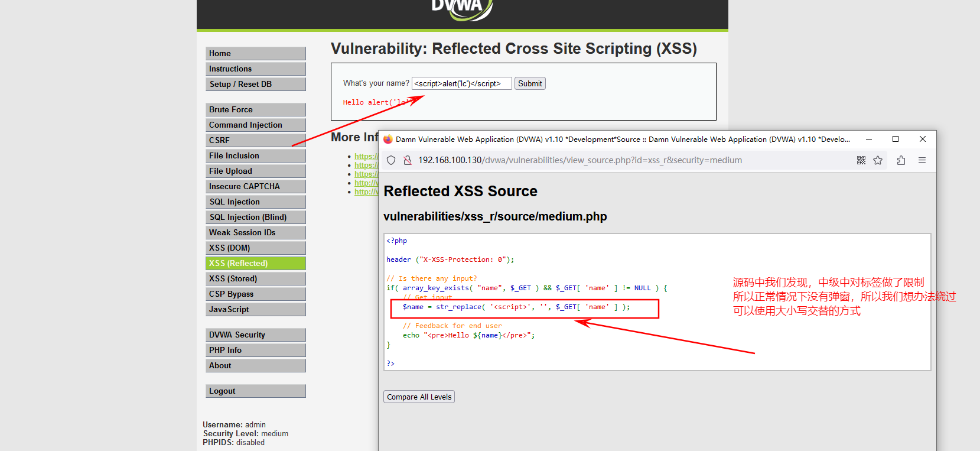This screenshot has height=451, width=980.
Task: Open the XSS (Stored) page
Action: (256, 278)
